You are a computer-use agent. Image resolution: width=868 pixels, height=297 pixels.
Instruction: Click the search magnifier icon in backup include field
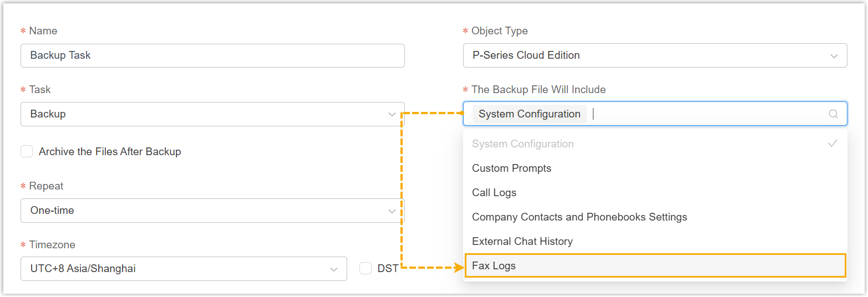coord(833,114)
